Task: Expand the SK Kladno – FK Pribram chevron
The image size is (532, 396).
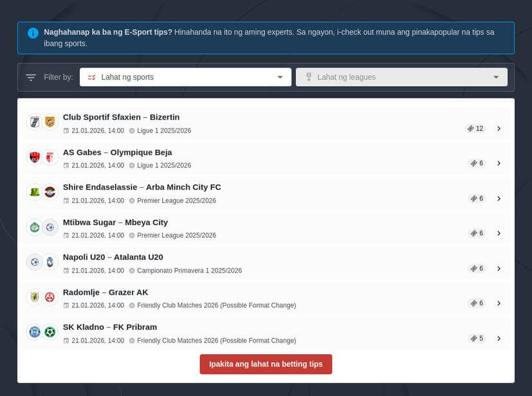Action: pos(499,338)
